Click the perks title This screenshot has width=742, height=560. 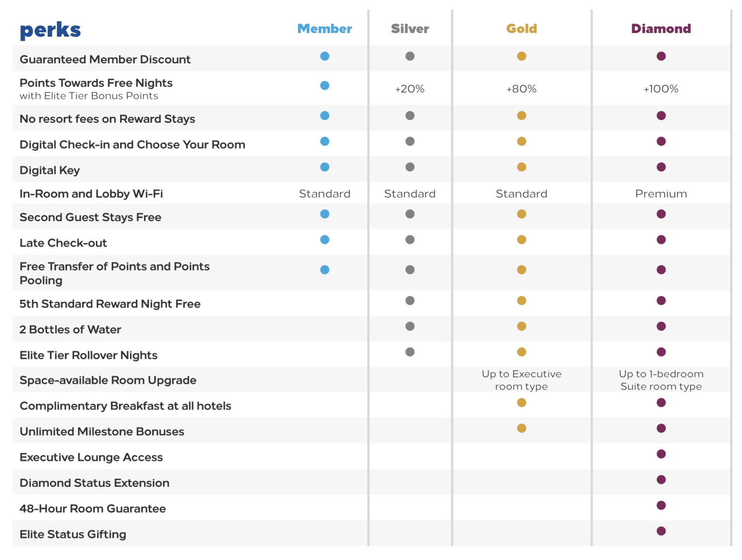(50, 30)
